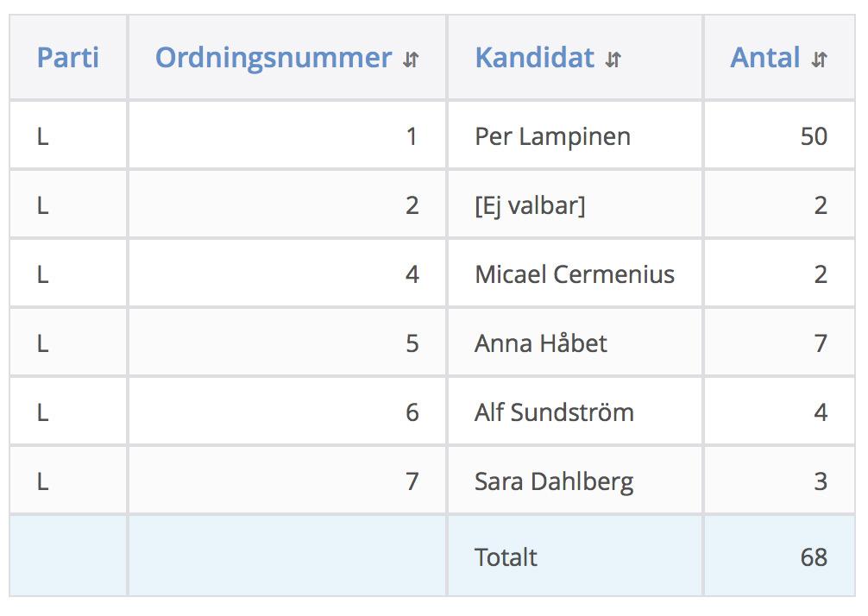
Task: Sort by the Antal header text
Action: click(x=765, y=58)
